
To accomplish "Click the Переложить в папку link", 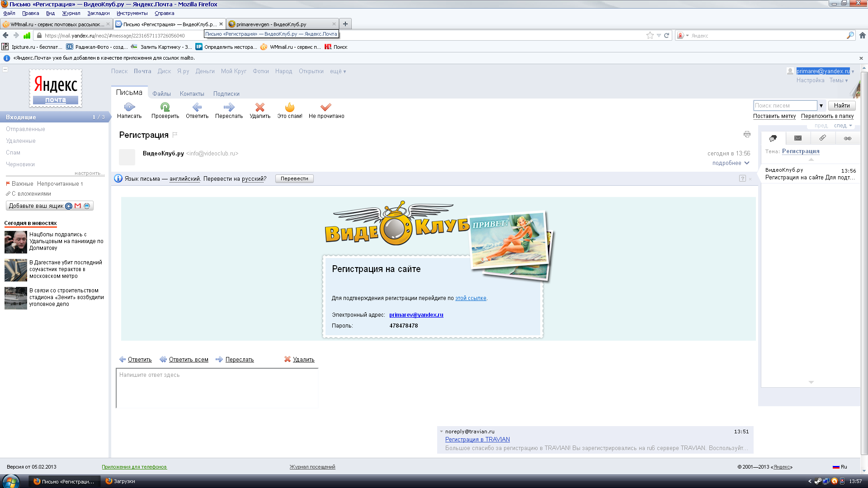I will [827, 116].
